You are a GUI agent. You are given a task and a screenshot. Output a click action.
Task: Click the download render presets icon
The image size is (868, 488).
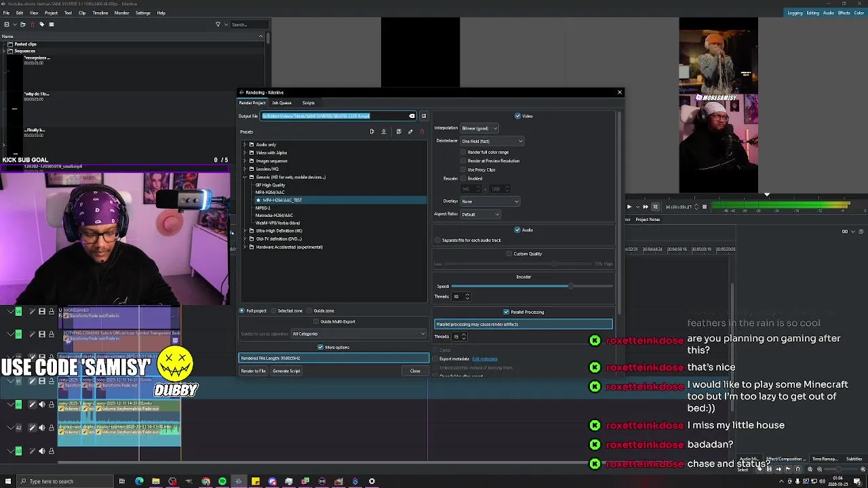pyautogui.click(x=384, y=131)
